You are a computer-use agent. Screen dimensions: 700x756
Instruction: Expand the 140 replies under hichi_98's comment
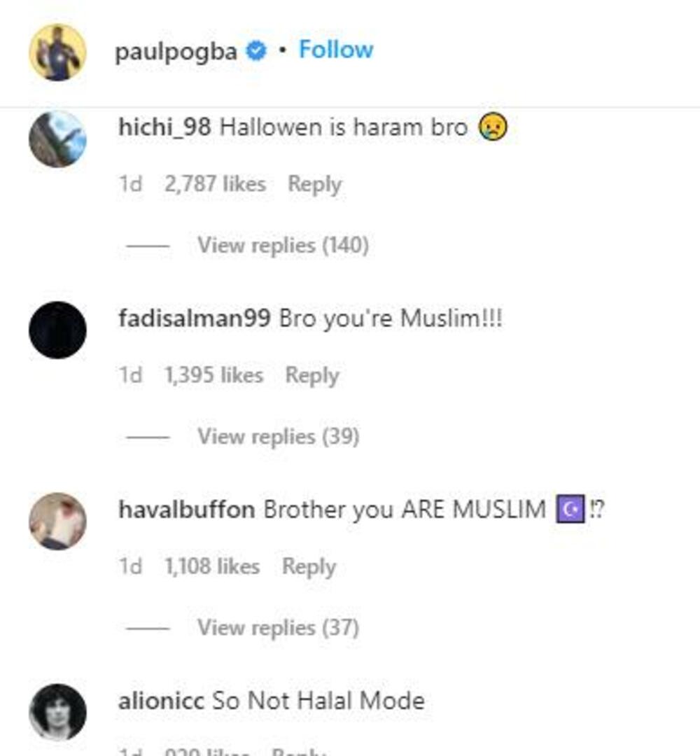click(281, 246)
